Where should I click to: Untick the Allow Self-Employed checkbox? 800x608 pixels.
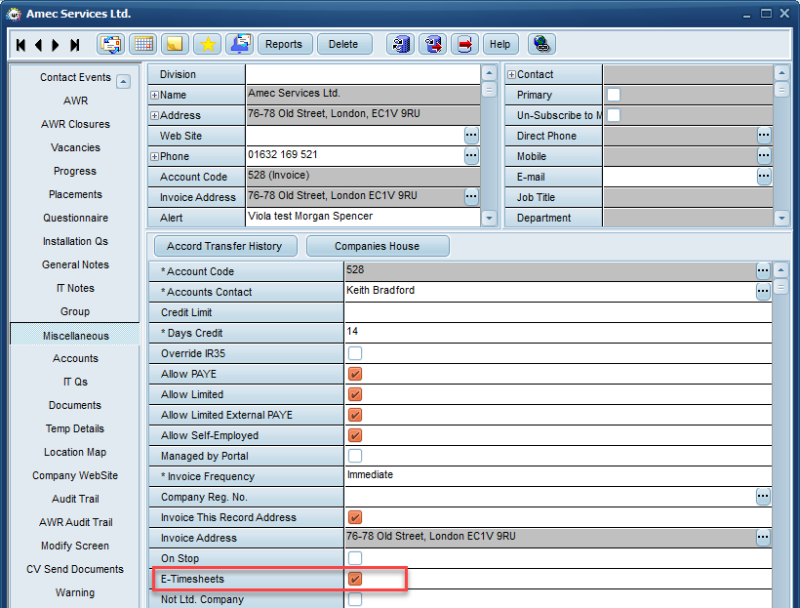[x=355, y=435]
